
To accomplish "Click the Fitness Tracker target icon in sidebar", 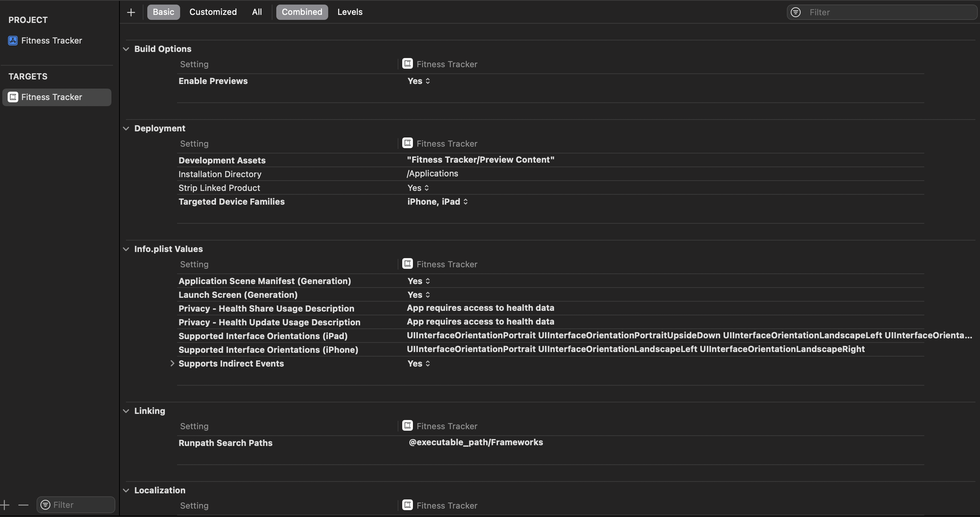I will point(13,97).
